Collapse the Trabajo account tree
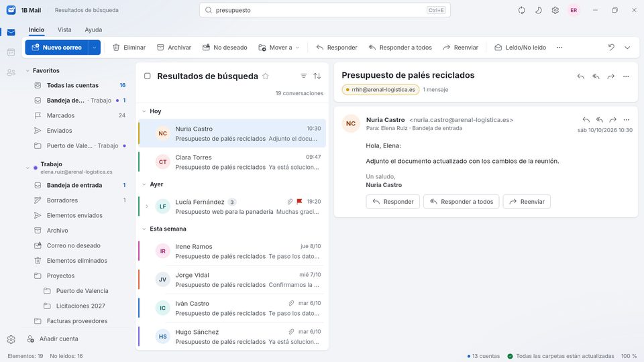Screen dimensions: 644x362 28,168
